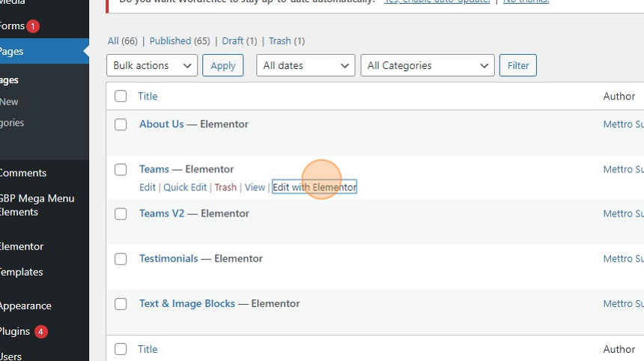Click the Plugins update badge showing 4

[40, 332]
